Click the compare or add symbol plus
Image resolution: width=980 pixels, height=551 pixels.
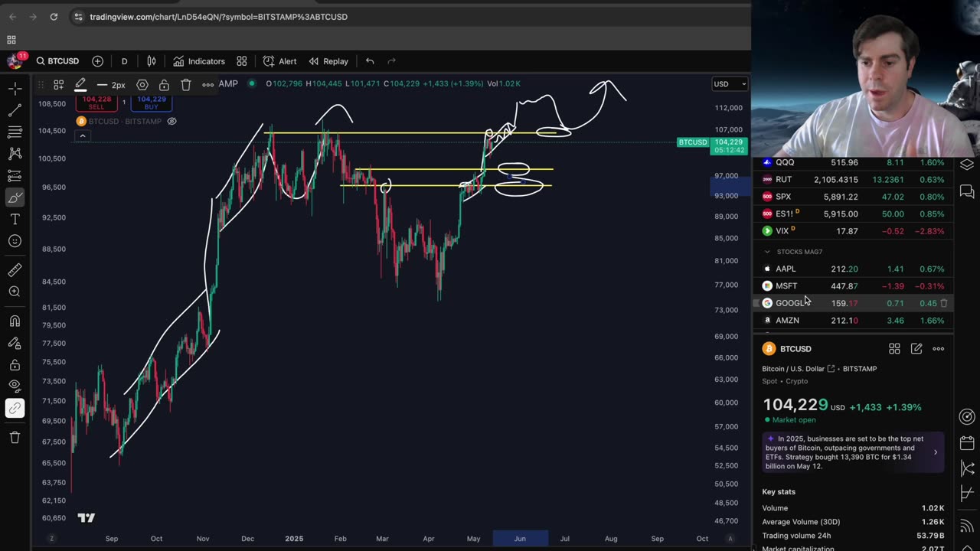[97, 61]
